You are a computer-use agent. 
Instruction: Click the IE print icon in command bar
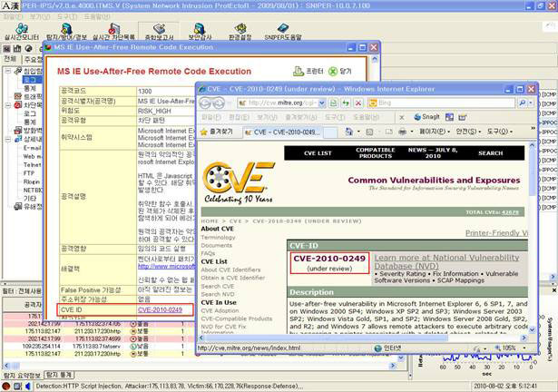click(403, 132)
